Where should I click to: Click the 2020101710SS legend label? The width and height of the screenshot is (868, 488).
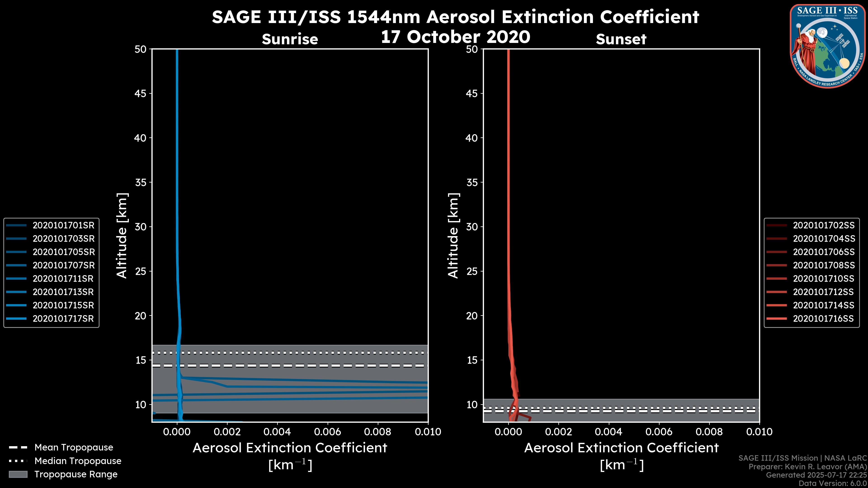pos(823,279)
